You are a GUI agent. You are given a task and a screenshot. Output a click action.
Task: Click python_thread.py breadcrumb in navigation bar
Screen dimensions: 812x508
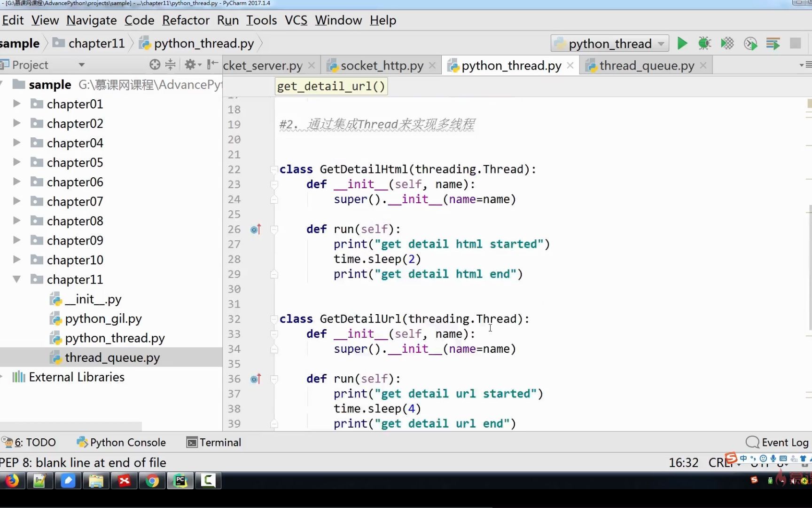[x=197, y=43]
